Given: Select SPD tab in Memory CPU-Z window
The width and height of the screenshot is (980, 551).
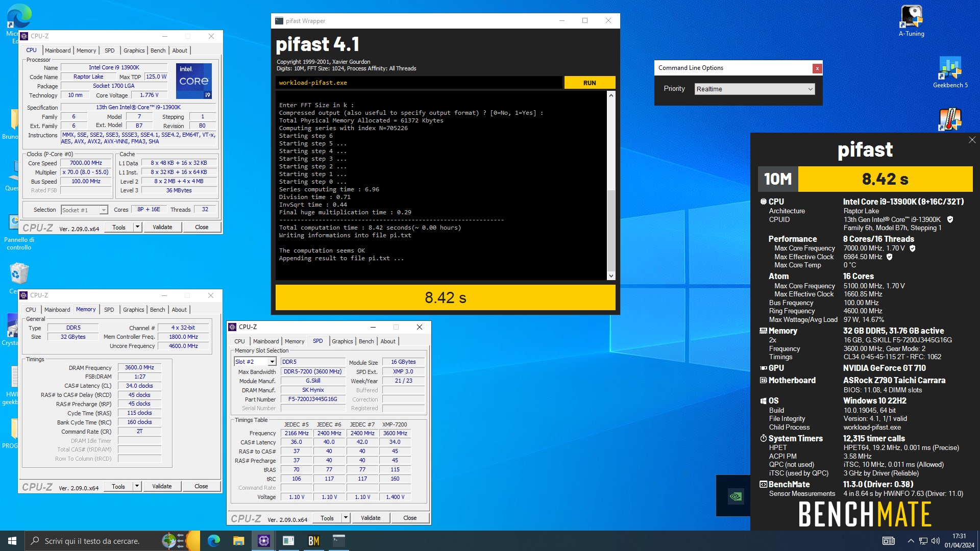Looking at the screenshot, I should coord(109,310).
